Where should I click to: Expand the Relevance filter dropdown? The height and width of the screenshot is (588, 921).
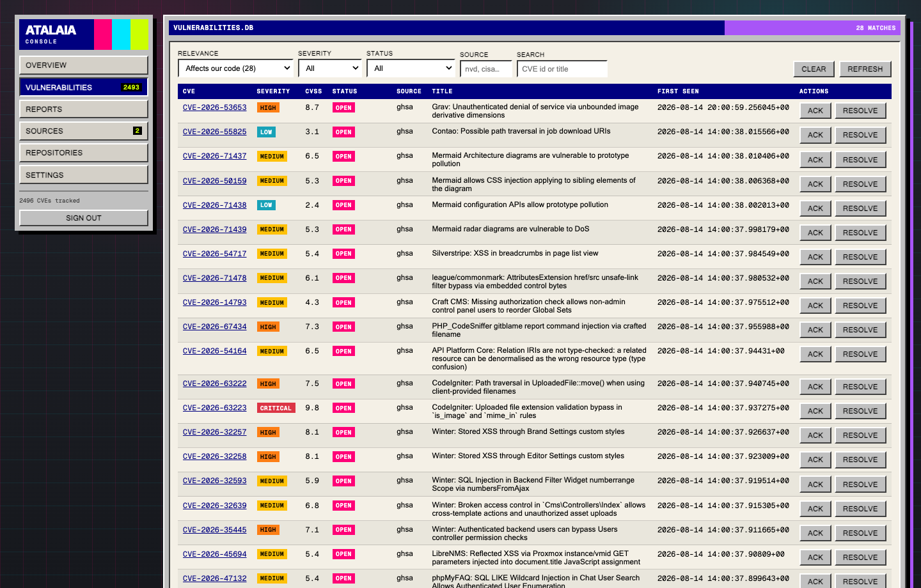click(235, 68)
